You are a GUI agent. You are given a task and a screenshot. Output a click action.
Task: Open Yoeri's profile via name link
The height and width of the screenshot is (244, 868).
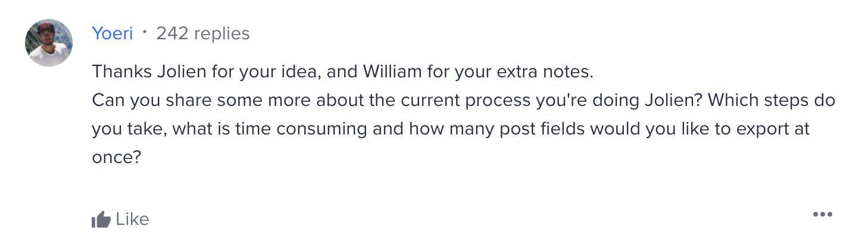[x=112, y=34]
